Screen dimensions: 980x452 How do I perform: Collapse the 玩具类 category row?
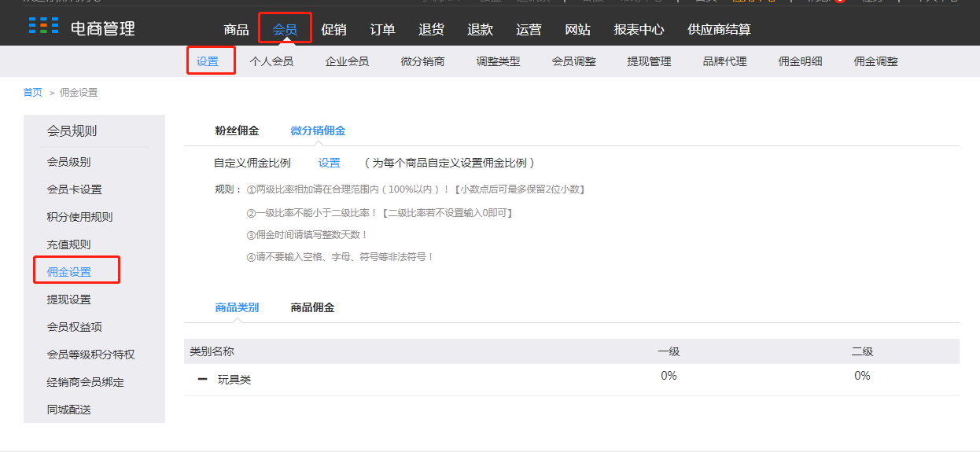202,379
